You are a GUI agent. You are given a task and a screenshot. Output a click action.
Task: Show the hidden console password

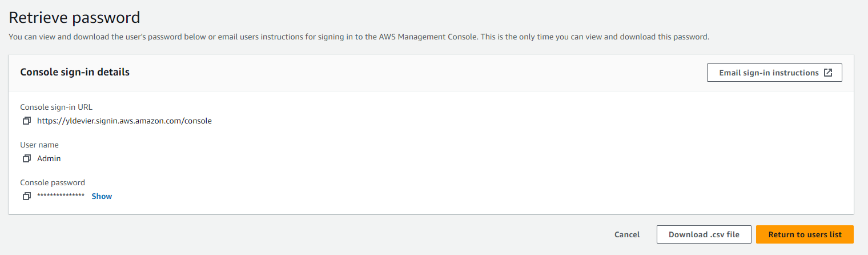click(x=102, y=196)
